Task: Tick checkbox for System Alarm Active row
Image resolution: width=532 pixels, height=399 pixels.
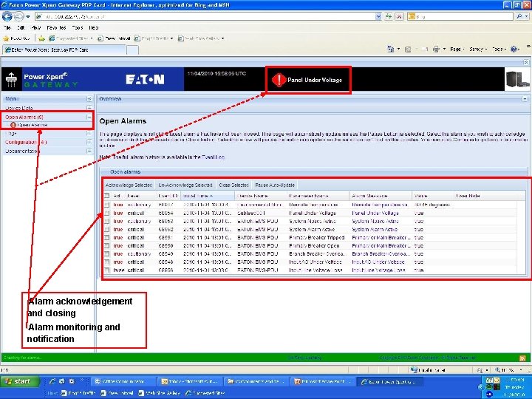Action: [x=107, y=229]
